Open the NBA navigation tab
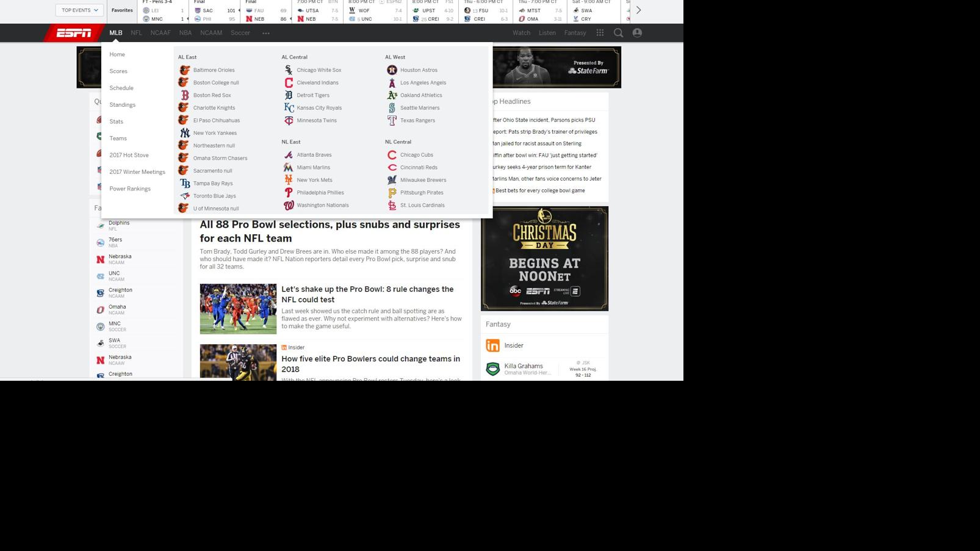 (186, 33)
